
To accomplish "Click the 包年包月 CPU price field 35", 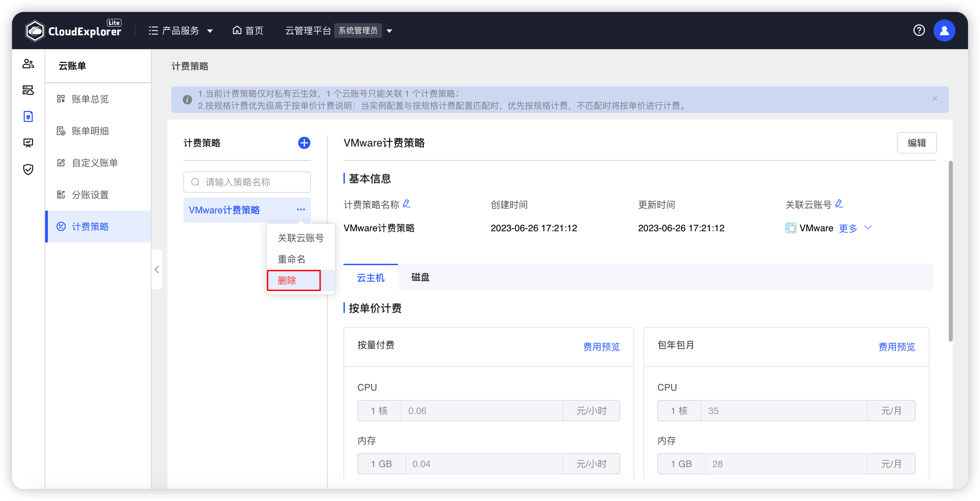I will click(784, 411).
